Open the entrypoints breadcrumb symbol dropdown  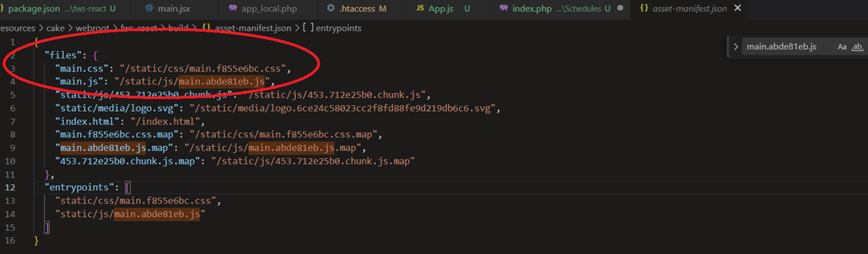point(339,28)
